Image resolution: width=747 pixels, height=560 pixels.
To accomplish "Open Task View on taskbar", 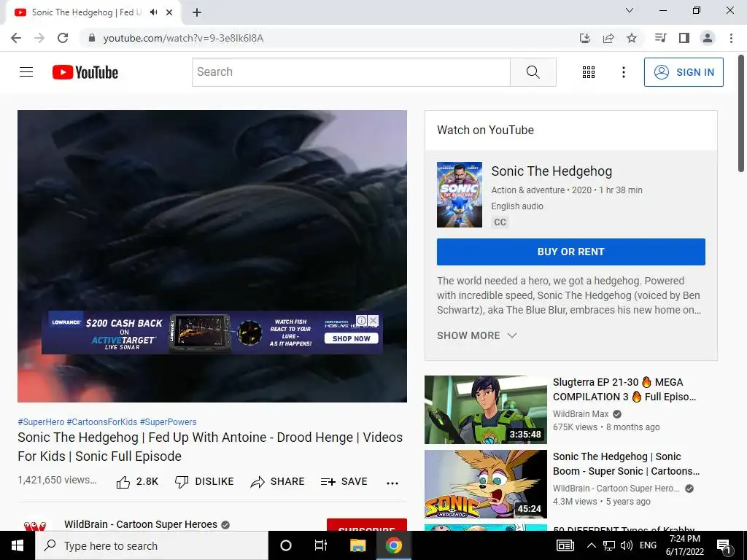I will coord(321,545).
